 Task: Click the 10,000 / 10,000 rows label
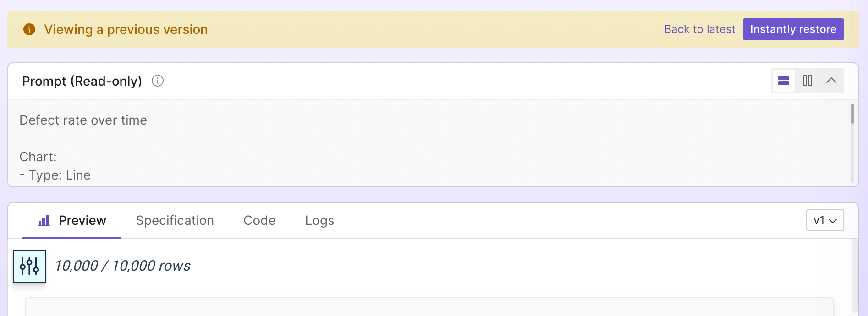122,266
